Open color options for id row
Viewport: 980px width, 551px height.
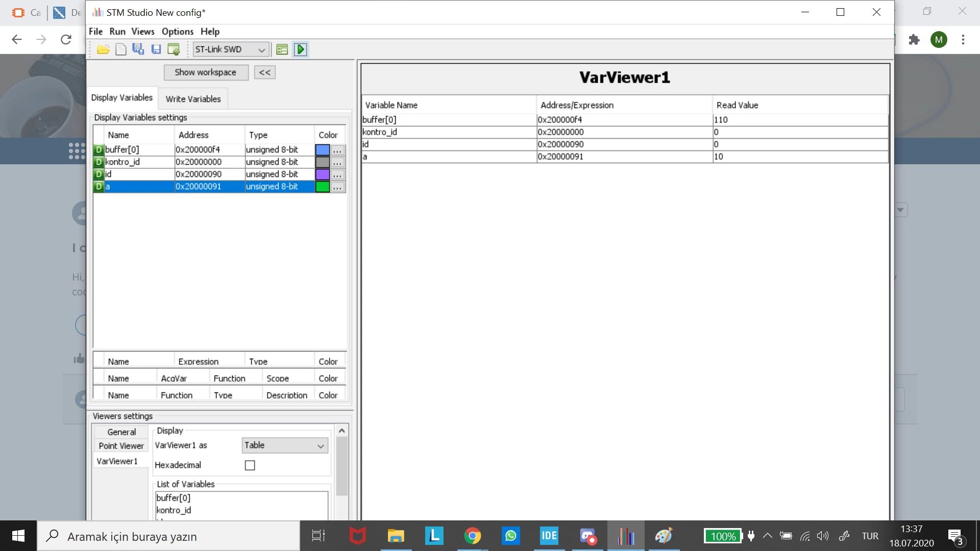[x=337, y=174]
